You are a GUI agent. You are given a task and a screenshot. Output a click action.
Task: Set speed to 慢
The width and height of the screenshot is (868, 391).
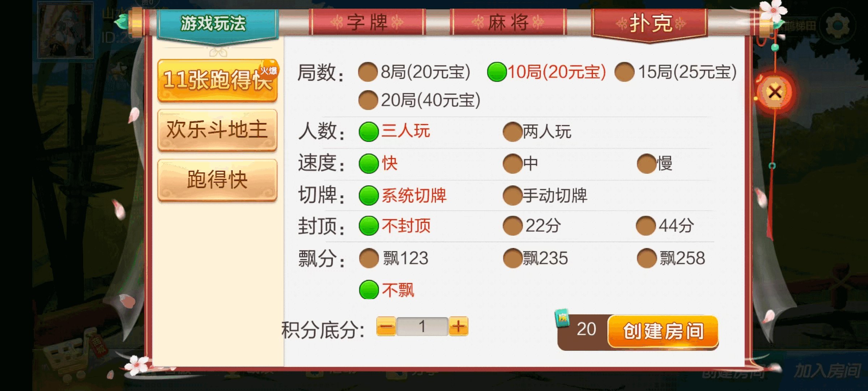pos(655,163)
